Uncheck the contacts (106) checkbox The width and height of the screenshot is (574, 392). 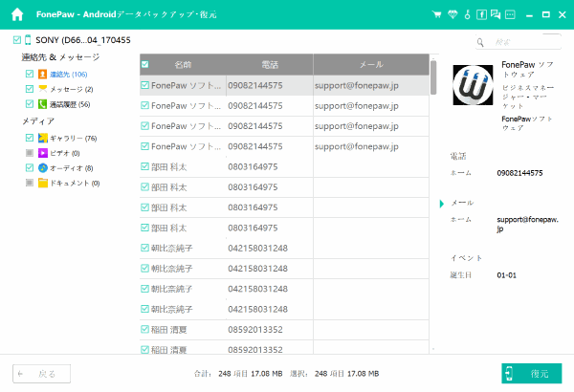click(30, 74)
